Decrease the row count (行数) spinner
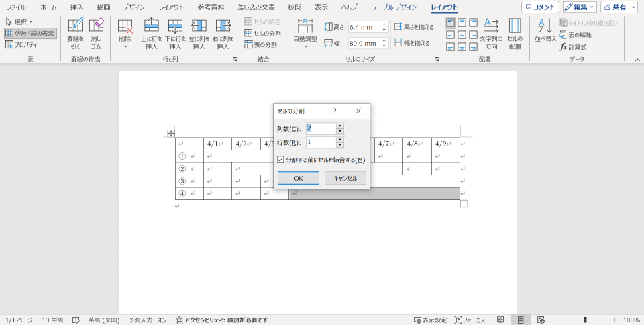The image size is (644, 325). point(340,145)
